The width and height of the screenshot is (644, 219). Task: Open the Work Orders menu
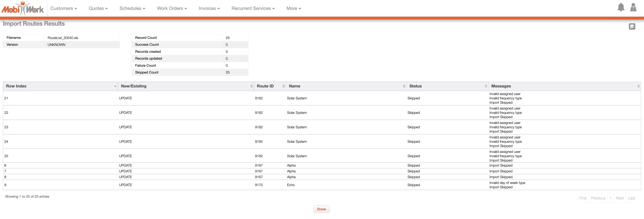coord(172,8)
